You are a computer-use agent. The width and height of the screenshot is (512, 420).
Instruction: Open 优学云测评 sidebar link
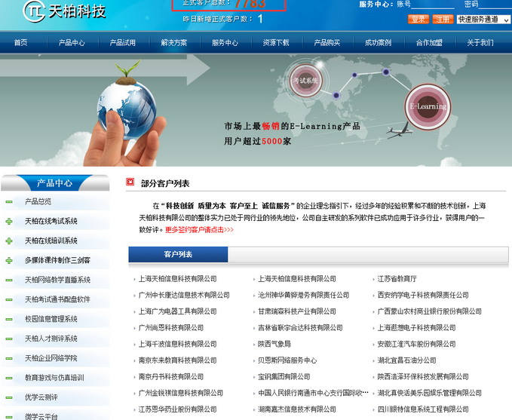41,398
